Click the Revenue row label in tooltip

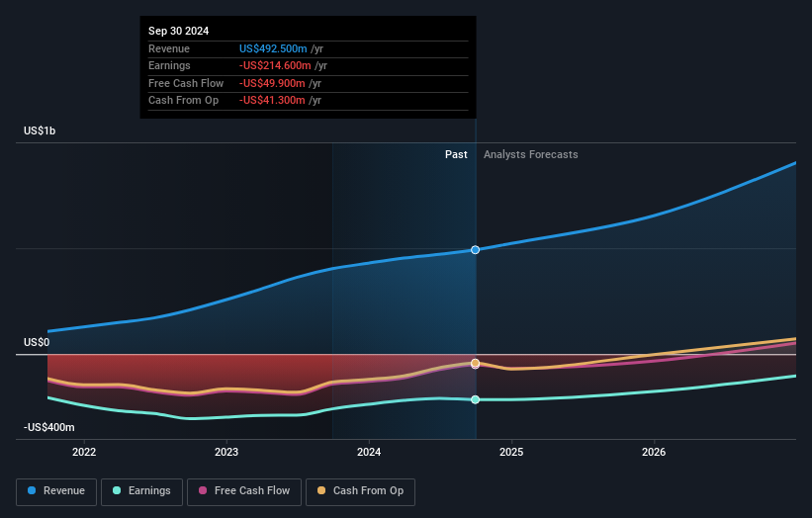169,48
